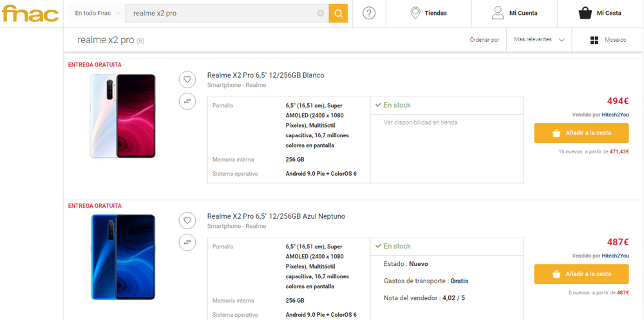Image resolution: width=644 pixels, height=320 pixels.
Task: Add the 487€ Azul Neptuno phone to the basket
Action: [581, 274]
